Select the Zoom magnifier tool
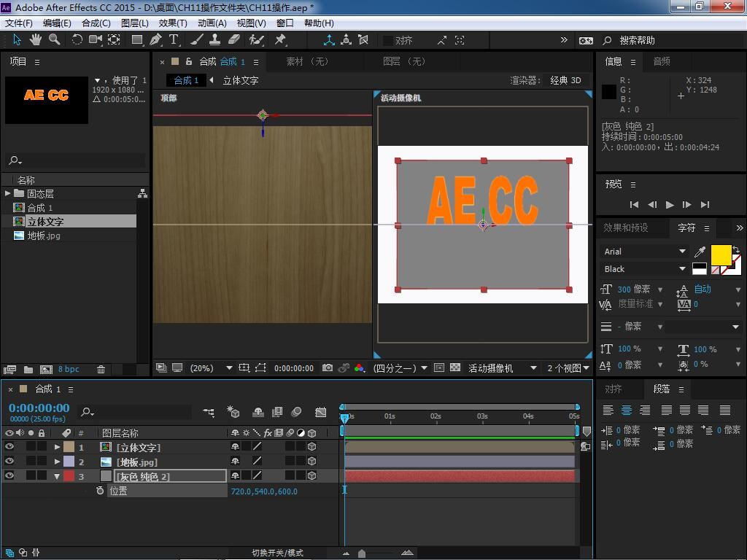Viewport: 747px width, 560px height. (x=55, y=39)
